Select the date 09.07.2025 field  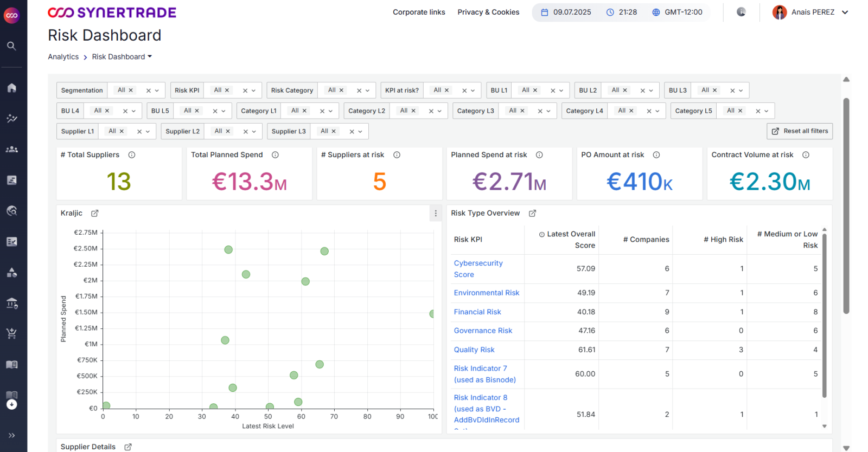click(566, 12)
